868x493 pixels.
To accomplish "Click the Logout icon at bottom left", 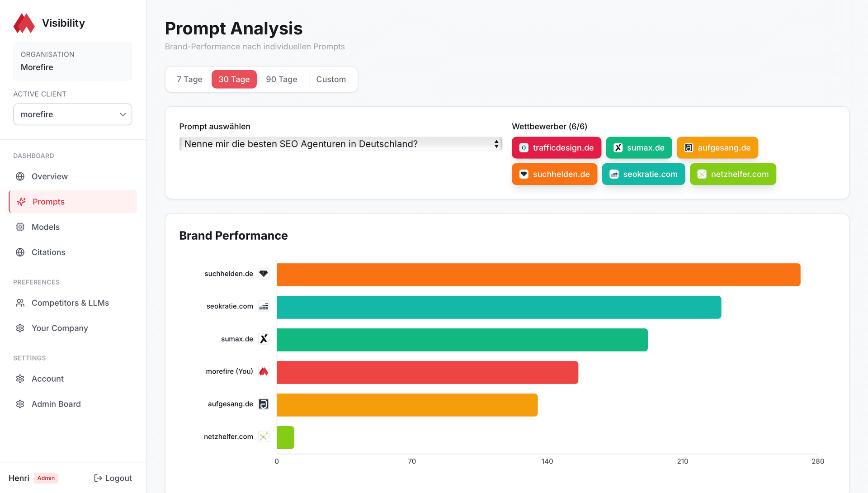I will [97, 478].
